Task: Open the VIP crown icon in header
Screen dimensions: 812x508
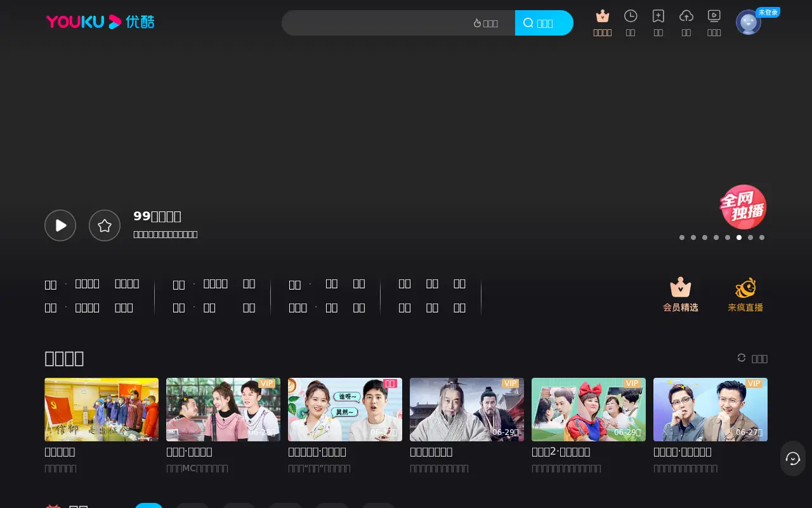Action: [603, 17]
